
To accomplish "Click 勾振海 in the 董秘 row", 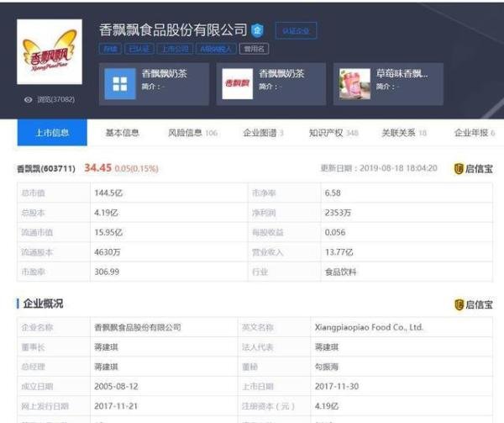I will pos(327,367).
